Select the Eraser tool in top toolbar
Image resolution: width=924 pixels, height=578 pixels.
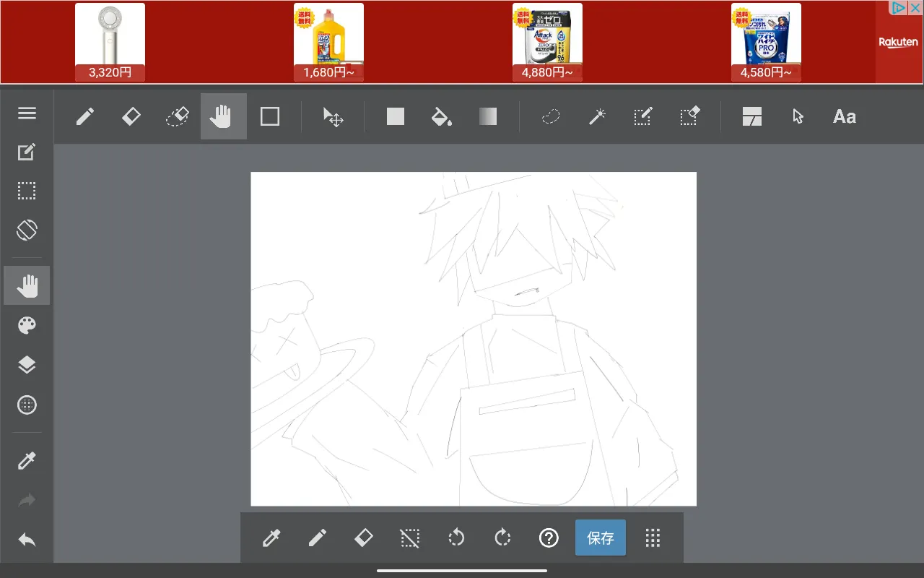131,116
